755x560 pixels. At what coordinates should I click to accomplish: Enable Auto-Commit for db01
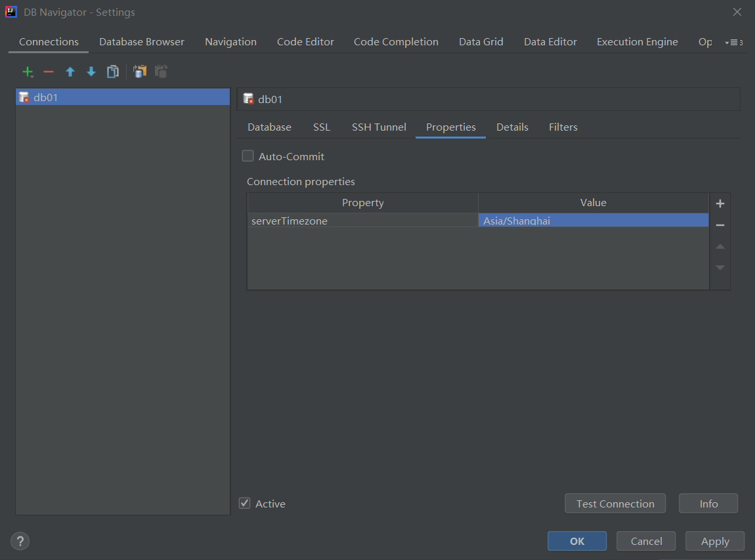click(x=248, y=156)
